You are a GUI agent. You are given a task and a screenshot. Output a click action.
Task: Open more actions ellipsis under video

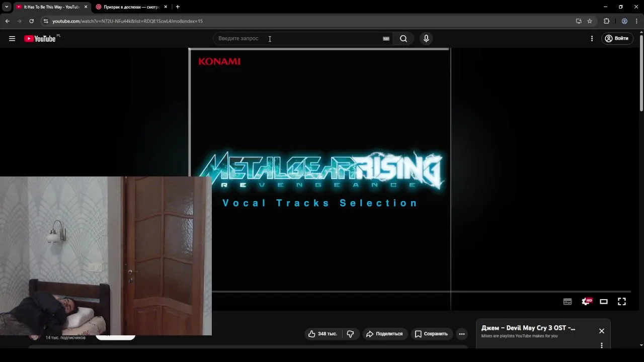click(462, 334)
